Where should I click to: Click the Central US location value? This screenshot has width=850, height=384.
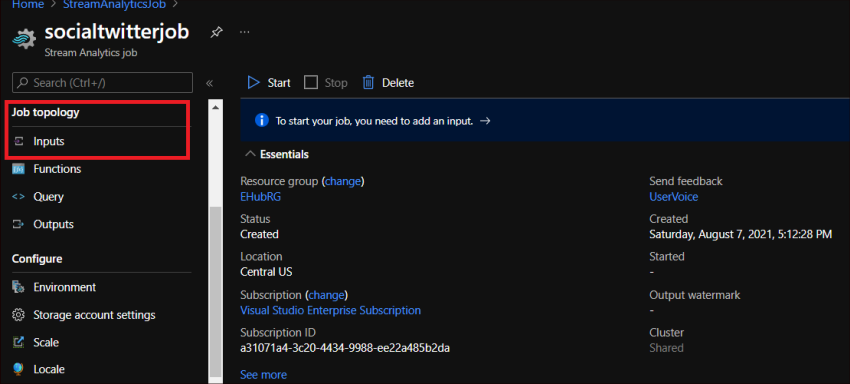tap(266, 272)
